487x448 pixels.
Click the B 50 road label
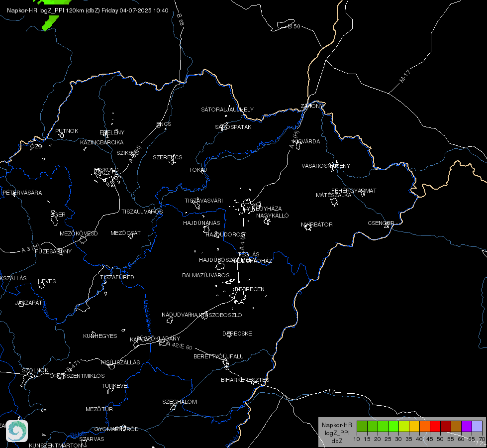coord(294,26)
